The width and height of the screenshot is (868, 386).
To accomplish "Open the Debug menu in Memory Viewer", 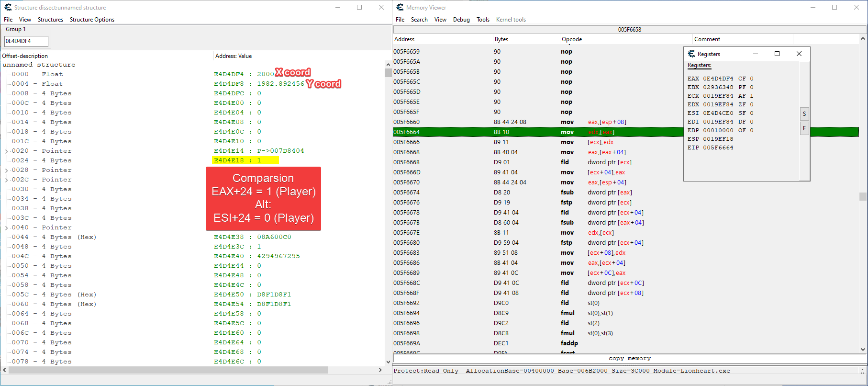I will pos(461,20).
